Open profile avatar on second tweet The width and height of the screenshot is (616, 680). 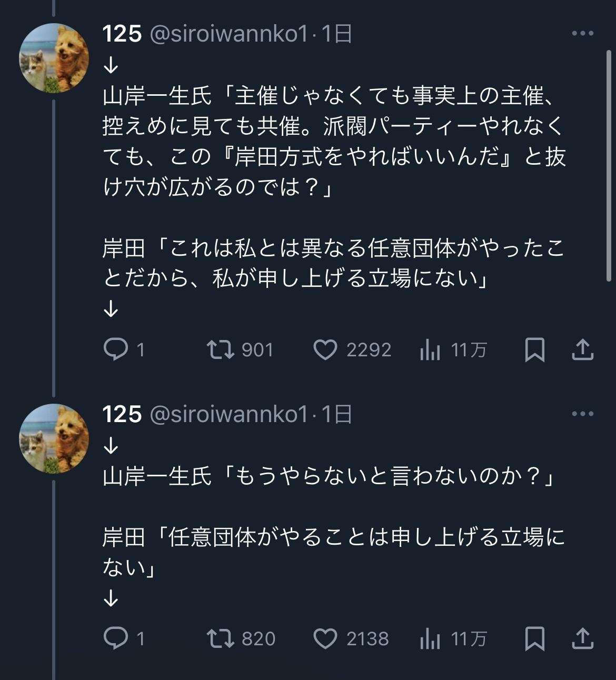point(54,438)
